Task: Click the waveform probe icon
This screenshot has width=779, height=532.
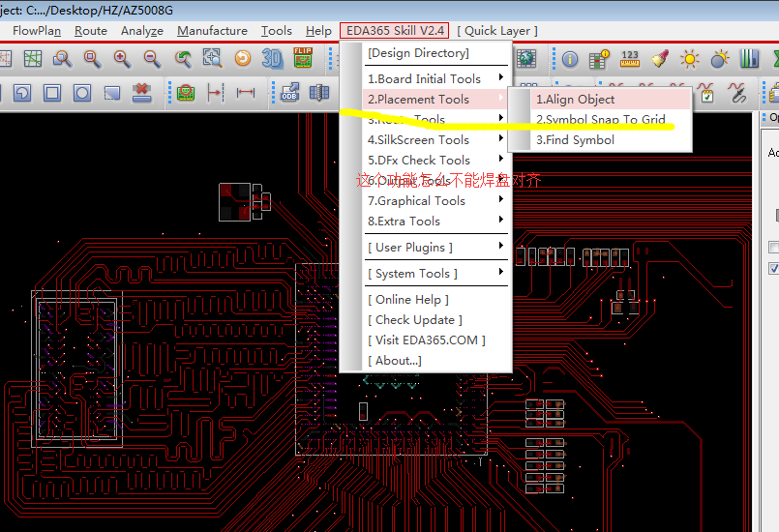Action: point(736,94)
